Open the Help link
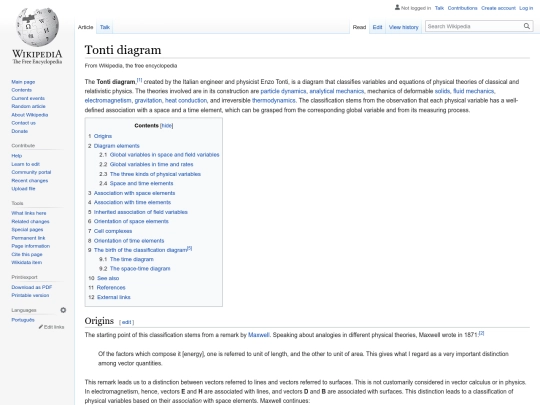This screenshot has height=405, width=540. tap(17, 156)
